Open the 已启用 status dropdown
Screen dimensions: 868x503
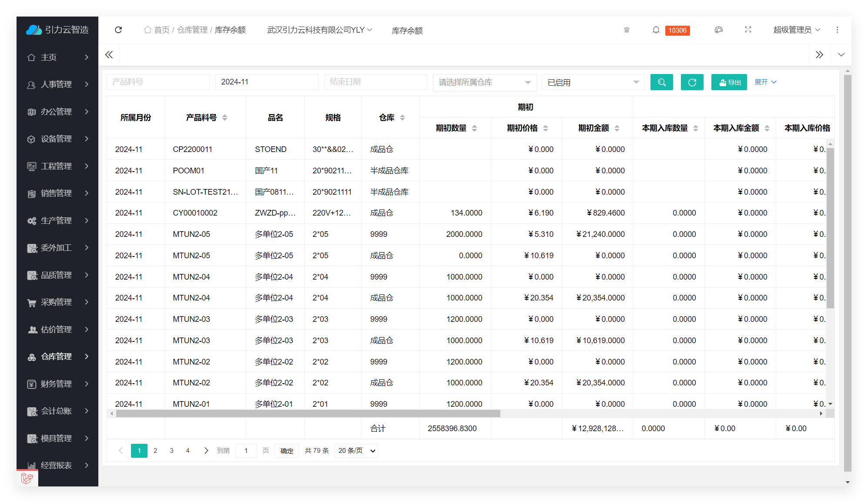tap(593, 82)
